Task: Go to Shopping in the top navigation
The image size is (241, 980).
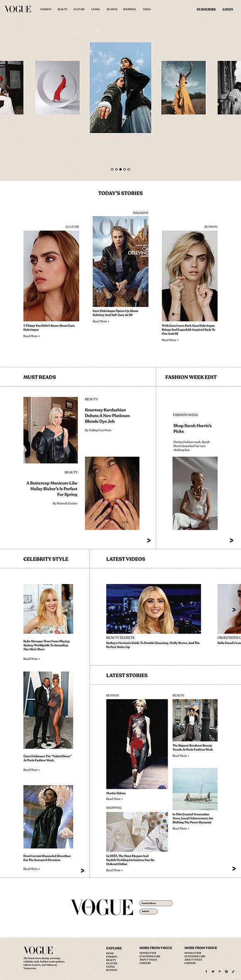Action: point(129,9)
